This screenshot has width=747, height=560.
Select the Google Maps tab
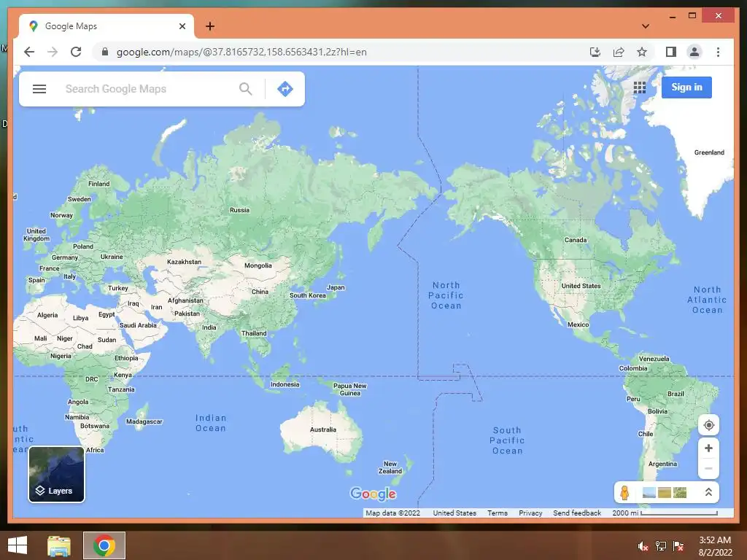pyautogui.click(x=106, y=26)
